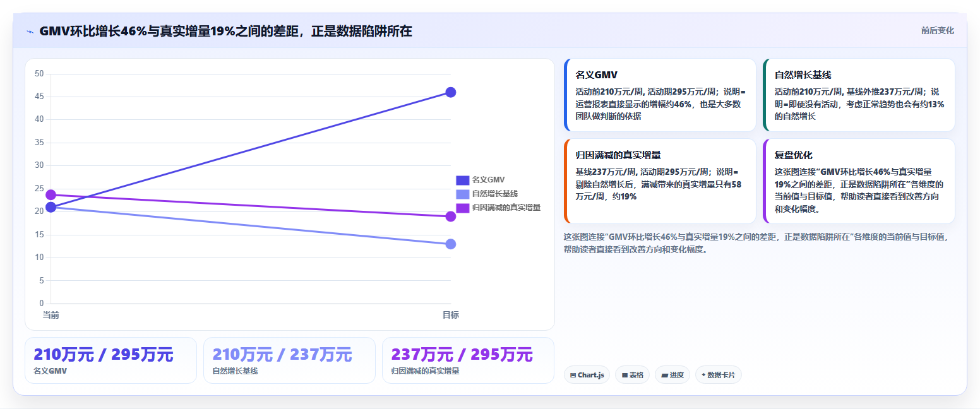
Task: Click the 自然增长基线 data point at 目标
Action: click(451, 244)
